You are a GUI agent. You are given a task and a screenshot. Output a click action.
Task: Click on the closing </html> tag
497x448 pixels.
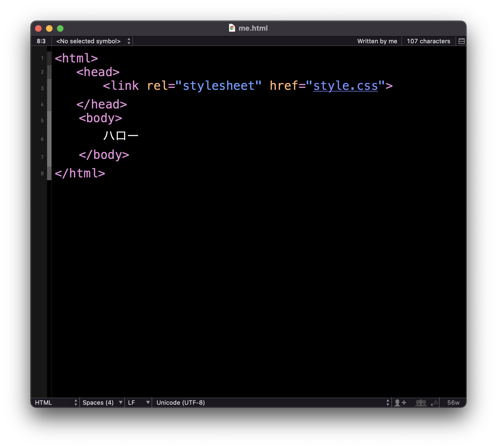click(x=80, y=173)
